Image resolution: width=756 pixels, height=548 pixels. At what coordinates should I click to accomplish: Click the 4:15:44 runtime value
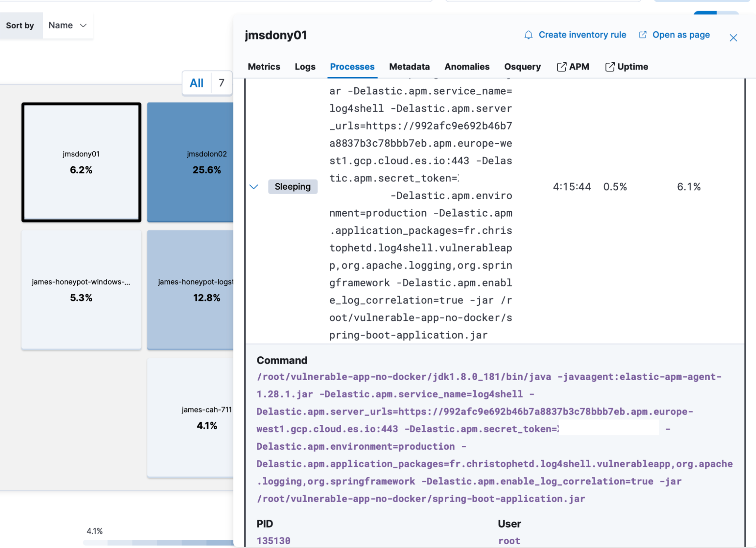(572, 187)
